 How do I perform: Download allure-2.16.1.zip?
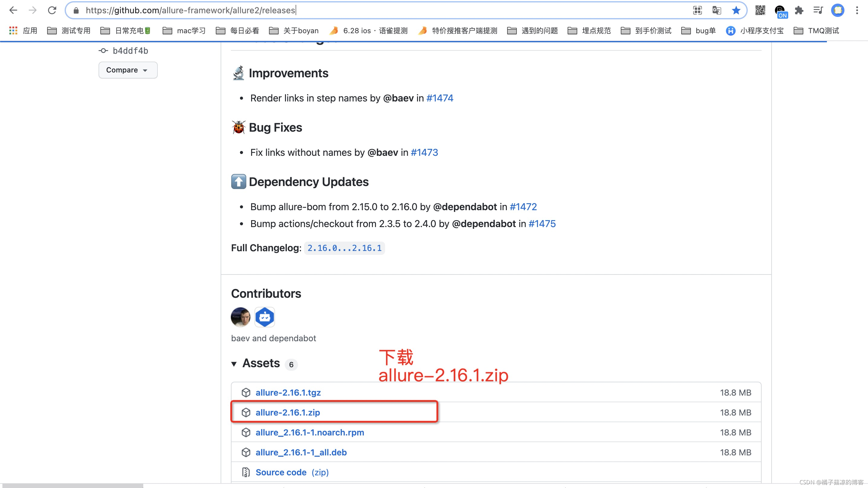click(x=288, y=413)
